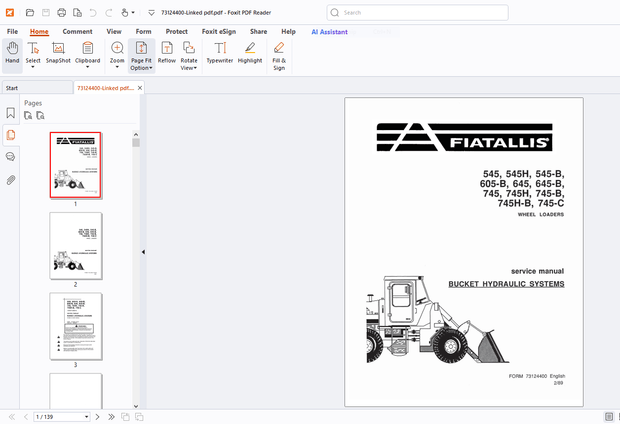The width and height of the screenshot is (620, 424).
Task: Open the Share tab
Action: (x=258, y=32)
